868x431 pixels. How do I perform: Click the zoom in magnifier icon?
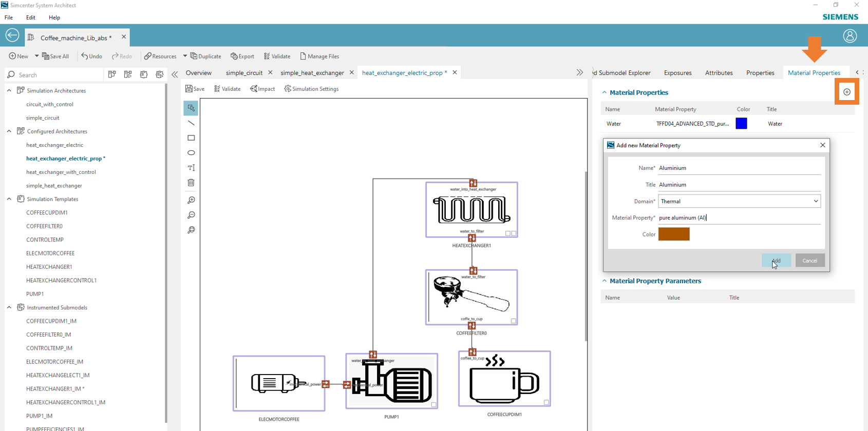(x=191, y=200)
